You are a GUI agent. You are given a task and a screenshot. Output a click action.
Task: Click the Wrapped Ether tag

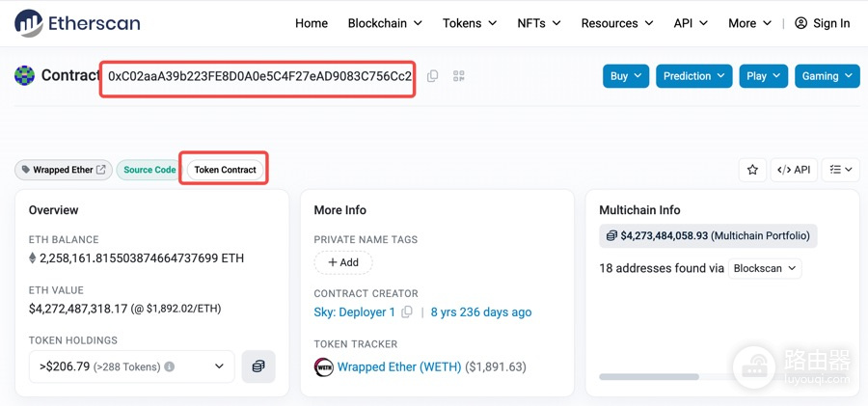click(x=63, y=170)
